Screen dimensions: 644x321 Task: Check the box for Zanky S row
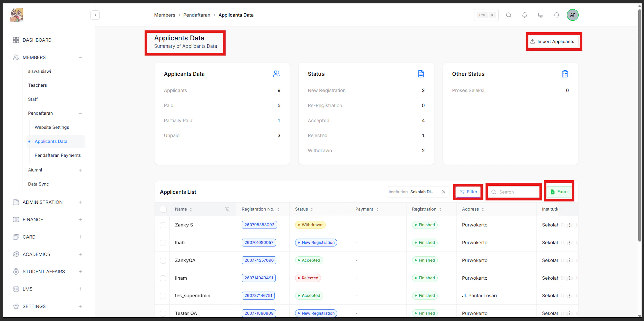pos(163,225)
